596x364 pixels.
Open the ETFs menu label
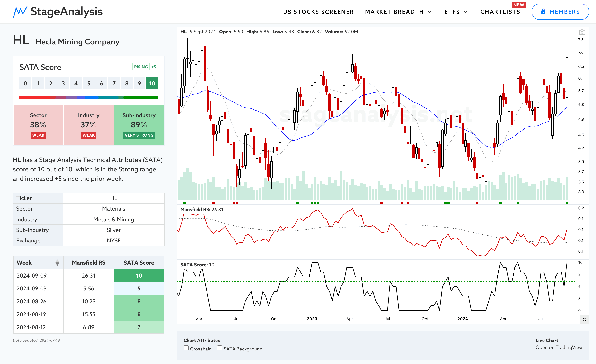coord(452,12)
